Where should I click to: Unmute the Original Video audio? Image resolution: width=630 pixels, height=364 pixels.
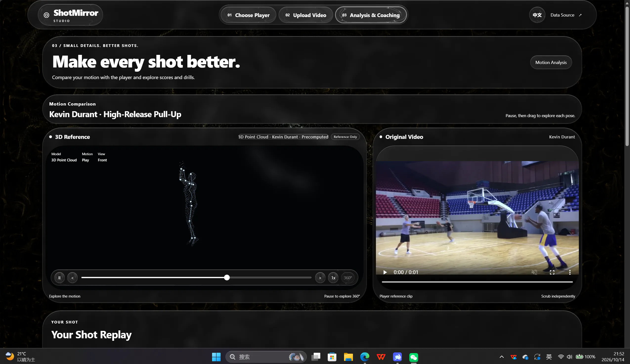tap(534, 272)
